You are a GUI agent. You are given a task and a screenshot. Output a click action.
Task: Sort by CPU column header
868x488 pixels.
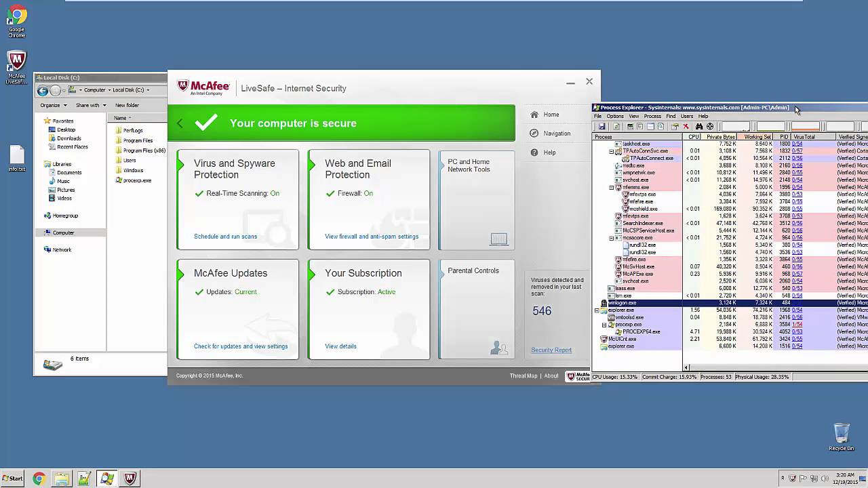(x=692, y=137)
